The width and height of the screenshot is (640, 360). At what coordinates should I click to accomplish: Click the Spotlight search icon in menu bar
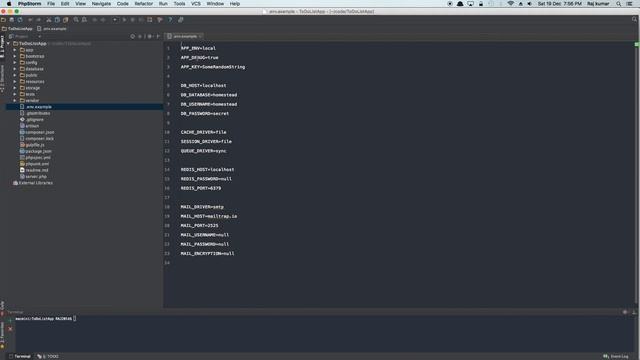[x=619, y=4]
